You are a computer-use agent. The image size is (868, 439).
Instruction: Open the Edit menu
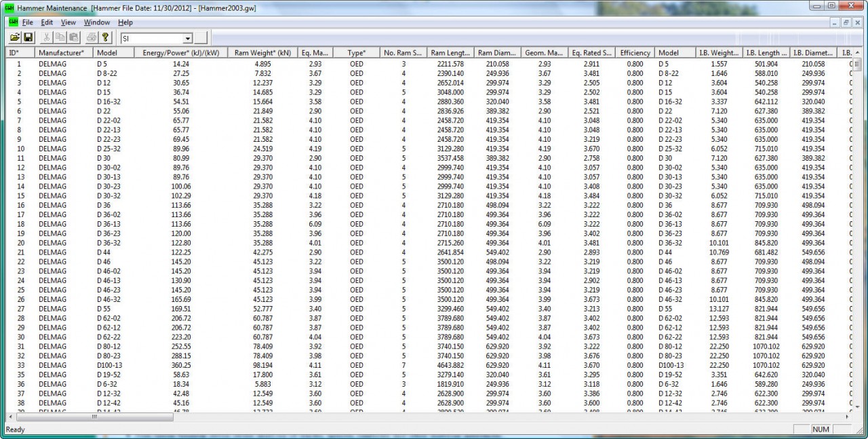47,22
